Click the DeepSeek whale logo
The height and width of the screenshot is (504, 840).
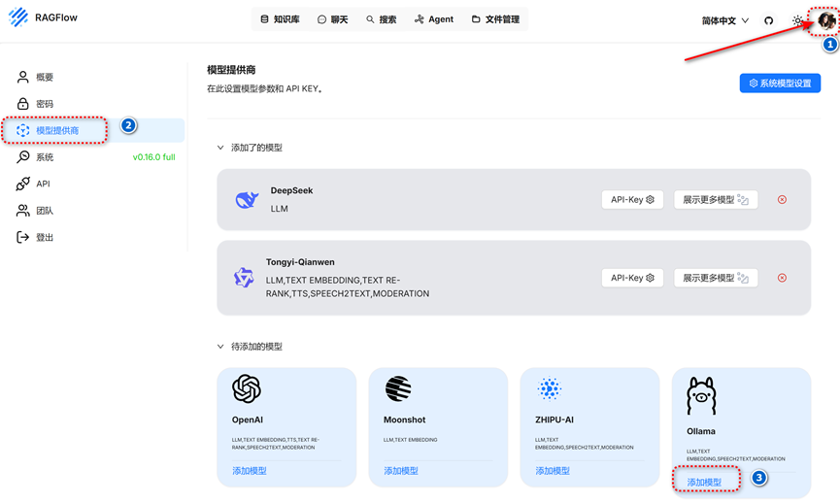pos(247,199)
